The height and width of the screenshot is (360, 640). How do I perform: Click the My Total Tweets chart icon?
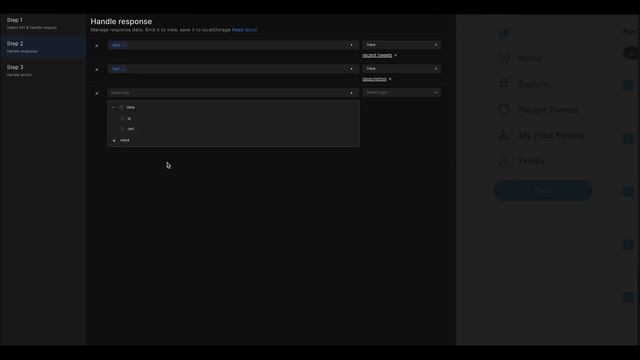click(504, 136)
